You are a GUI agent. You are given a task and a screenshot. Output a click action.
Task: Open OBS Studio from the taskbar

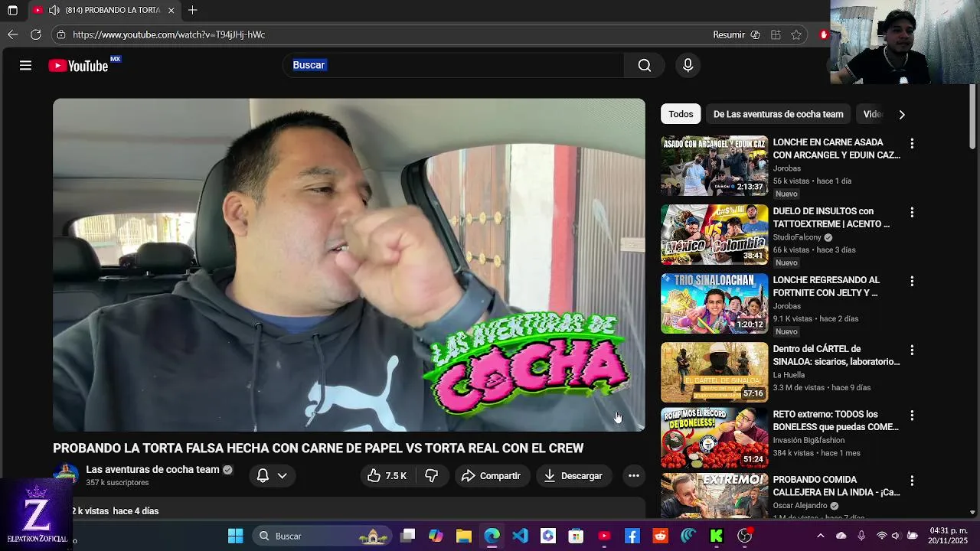pyautogui.click(x=744, y=536)
